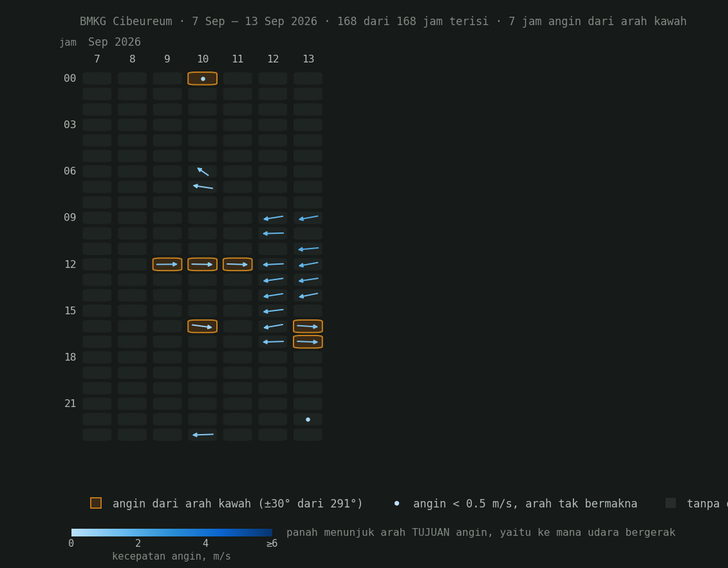Viewport: 728px width, 568px height.
Task: Click the wind arrow for day 13, hour 09
Action: (308, 218)
